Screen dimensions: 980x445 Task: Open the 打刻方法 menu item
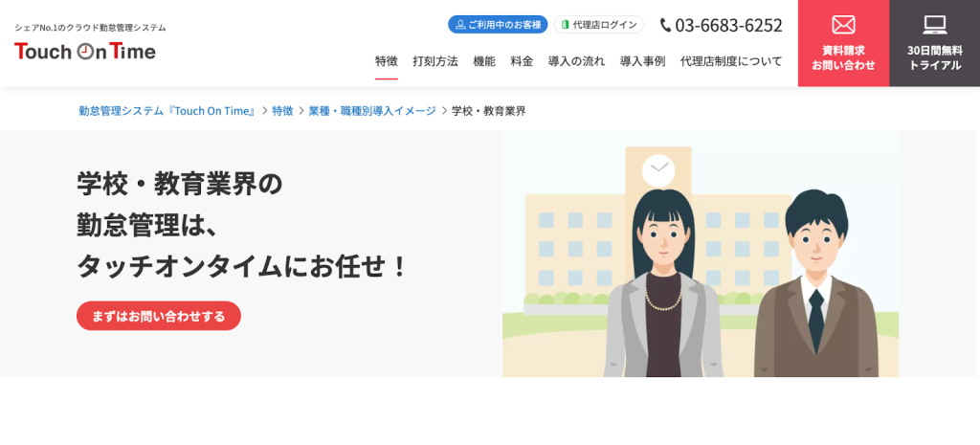(x=435, y=61)
